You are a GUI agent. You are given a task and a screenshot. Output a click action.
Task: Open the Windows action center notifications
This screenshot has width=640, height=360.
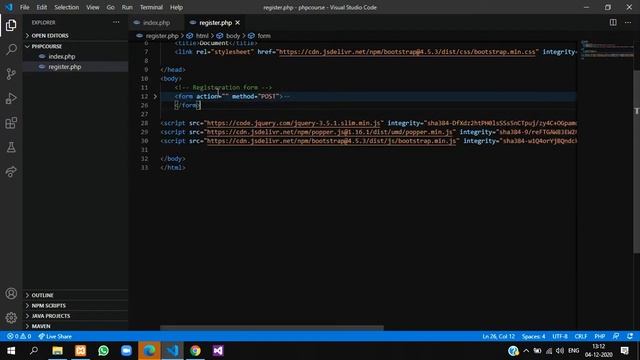point(624,351)
